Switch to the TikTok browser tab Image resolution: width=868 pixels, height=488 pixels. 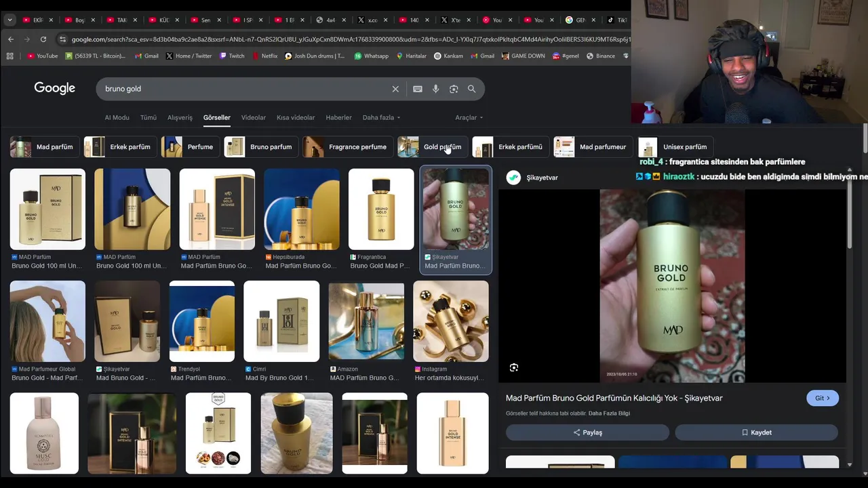616,20
